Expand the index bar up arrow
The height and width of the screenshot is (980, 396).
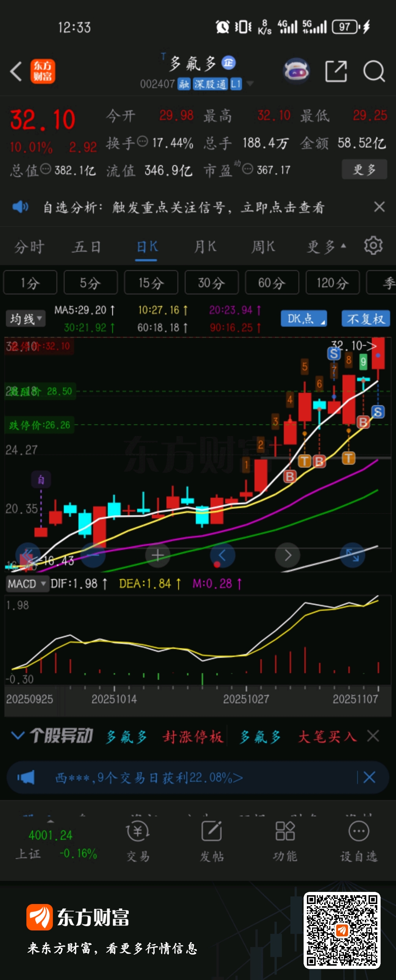(x=50, y=821)
